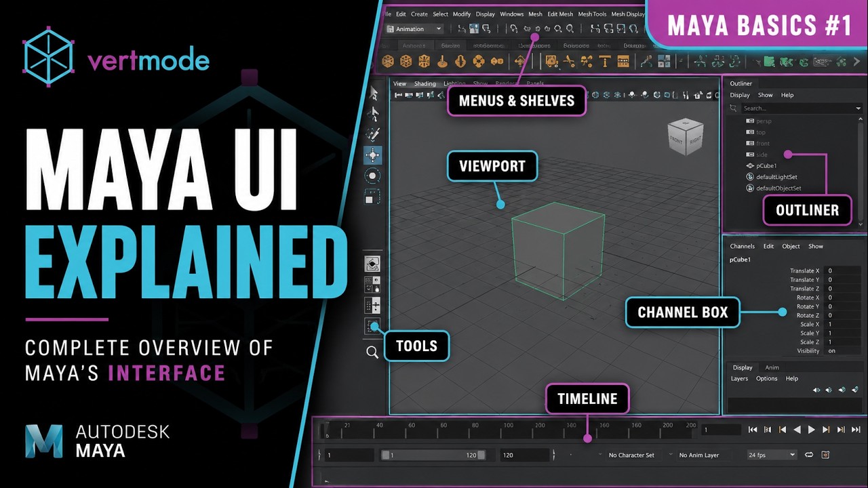Click the magnifier search icon below the toolbox
868x488 pixels.
tap(372, 352)
